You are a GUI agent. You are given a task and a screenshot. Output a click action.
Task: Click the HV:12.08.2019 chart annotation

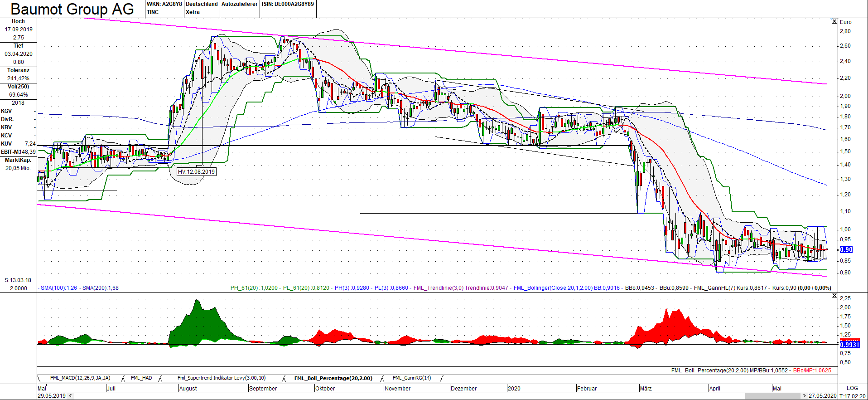click(196, 172)
